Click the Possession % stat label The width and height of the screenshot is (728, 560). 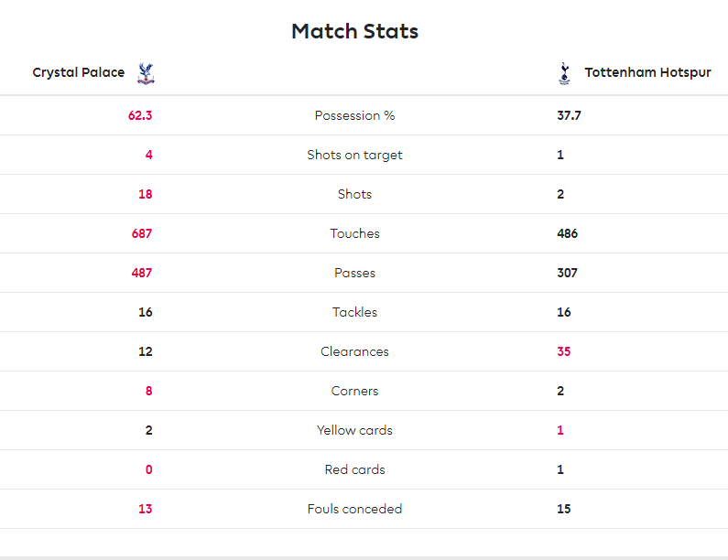pos(354,115)
